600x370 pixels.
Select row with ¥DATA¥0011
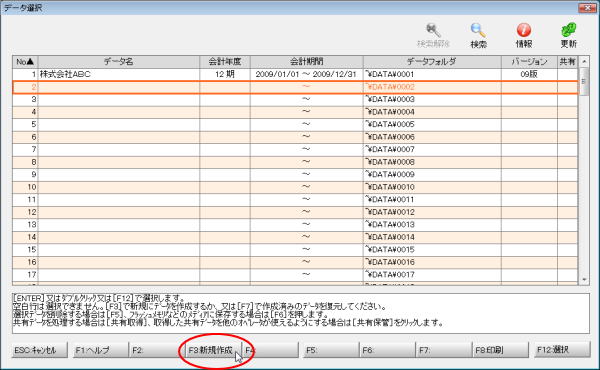tap(295, 200)
